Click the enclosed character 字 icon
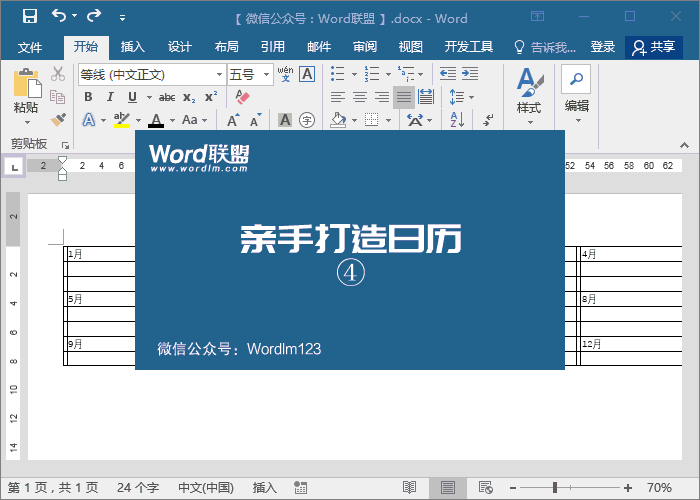 coord(307,120)
